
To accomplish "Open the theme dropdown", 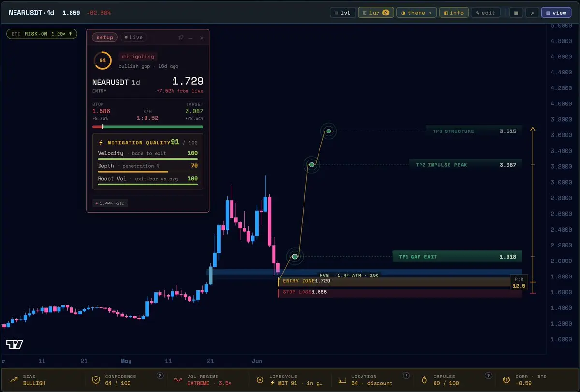I will [417, 13].
